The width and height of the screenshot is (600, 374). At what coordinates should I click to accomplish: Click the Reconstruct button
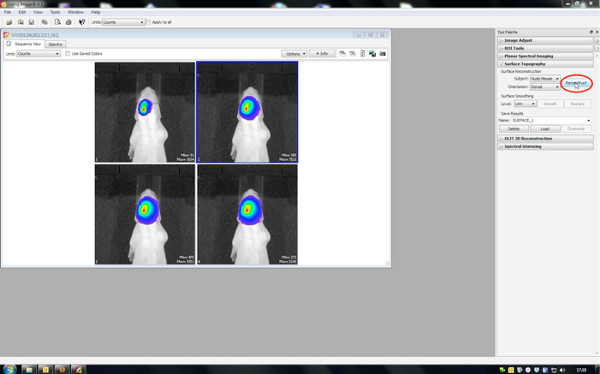pyautogui.click(x=576, y=83)
